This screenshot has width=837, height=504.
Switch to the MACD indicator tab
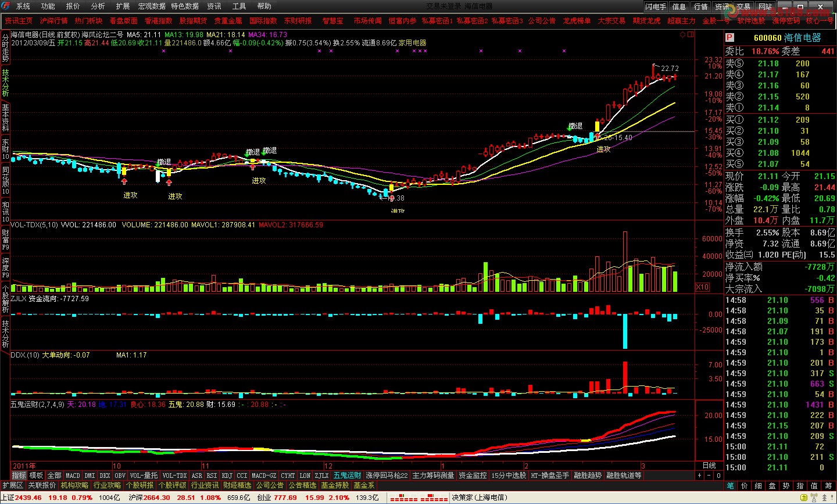point(73,476)
